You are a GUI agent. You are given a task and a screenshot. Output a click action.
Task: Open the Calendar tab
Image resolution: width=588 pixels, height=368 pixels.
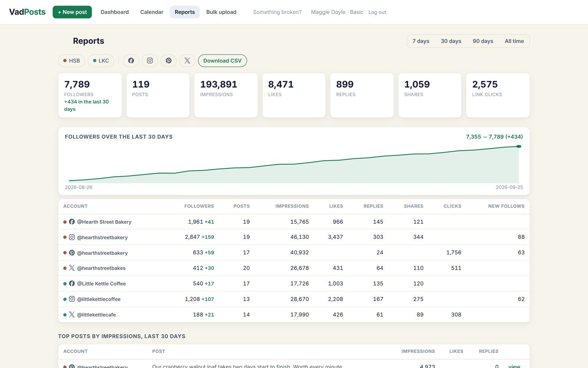click(x=152, y=12)
